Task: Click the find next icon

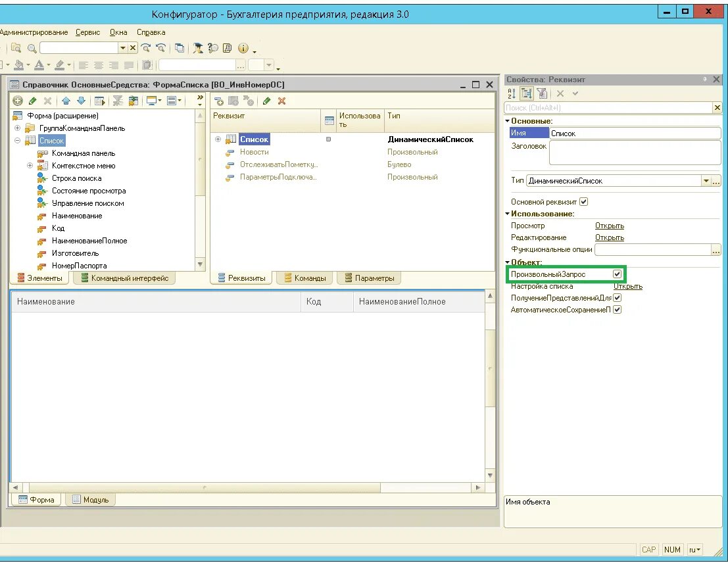Action: (x=146, y=48)
